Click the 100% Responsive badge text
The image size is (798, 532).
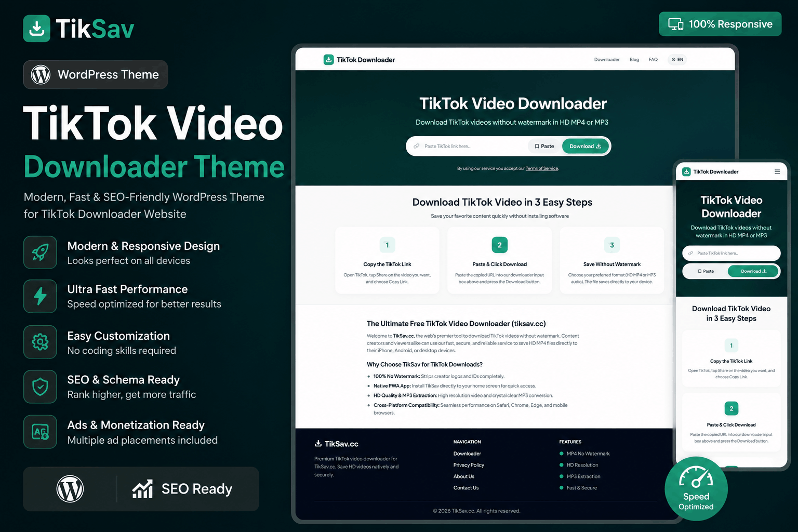pos(730,24)
